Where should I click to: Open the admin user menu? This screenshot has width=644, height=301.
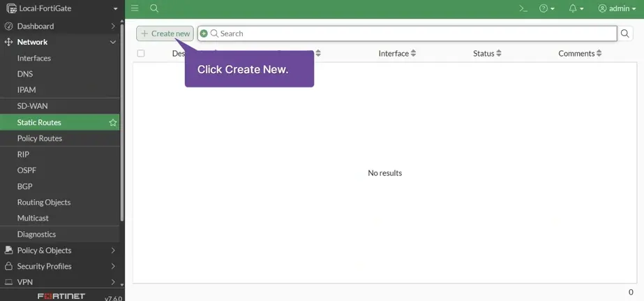coord(617,8)
